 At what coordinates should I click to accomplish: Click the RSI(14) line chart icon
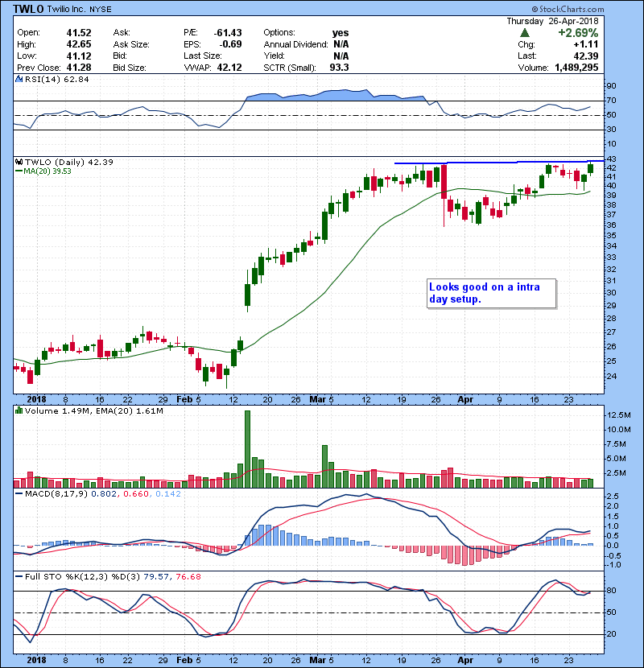click(19, 79)
